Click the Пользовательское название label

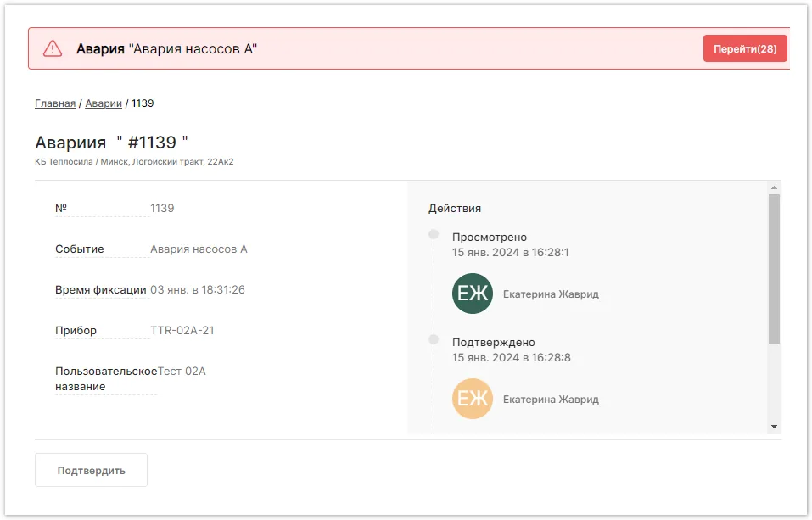106,378
